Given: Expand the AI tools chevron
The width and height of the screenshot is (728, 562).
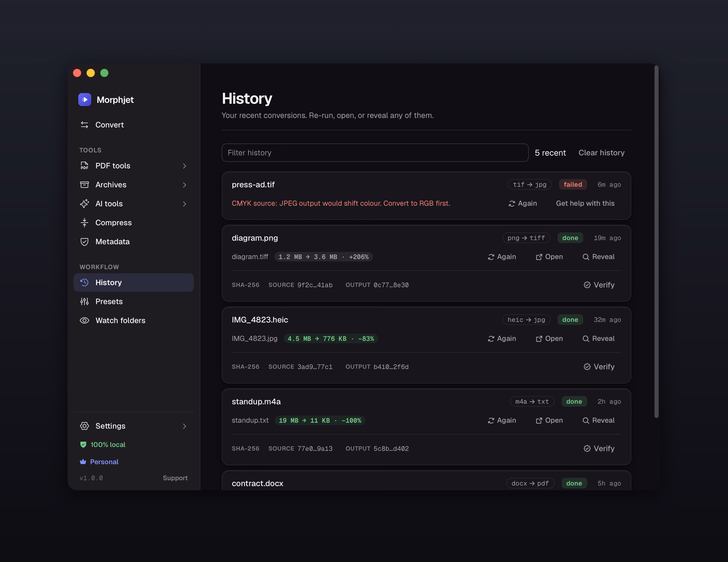Looking at the screenshot, I should click(x=184, y=204).
